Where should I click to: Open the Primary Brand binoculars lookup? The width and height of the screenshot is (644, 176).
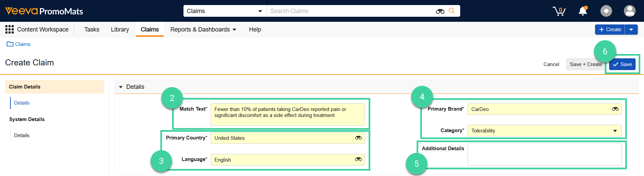click(615, 109)
